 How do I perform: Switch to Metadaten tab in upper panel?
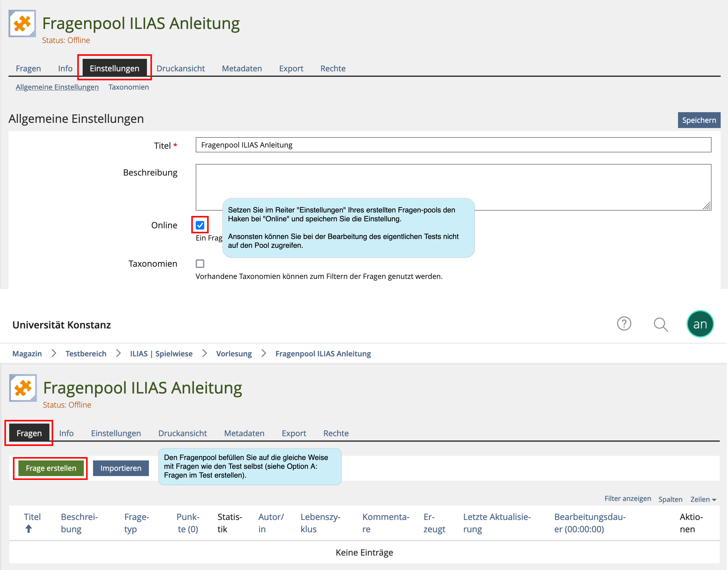[242, 68]
